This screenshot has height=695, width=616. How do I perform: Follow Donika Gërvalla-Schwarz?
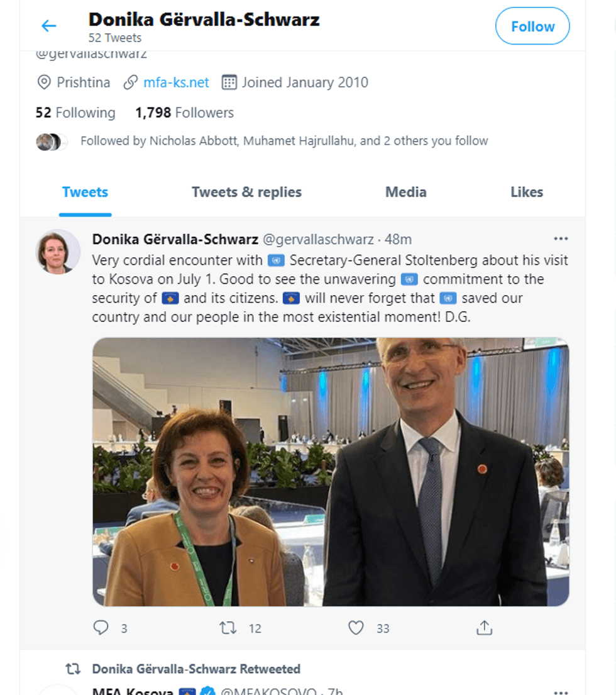(x=532, y=26)
